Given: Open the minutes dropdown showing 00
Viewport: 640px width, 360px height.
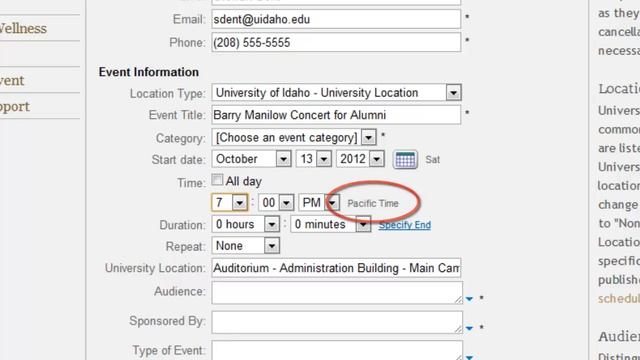Looking at the screenshot, I should tap(276, 202).
